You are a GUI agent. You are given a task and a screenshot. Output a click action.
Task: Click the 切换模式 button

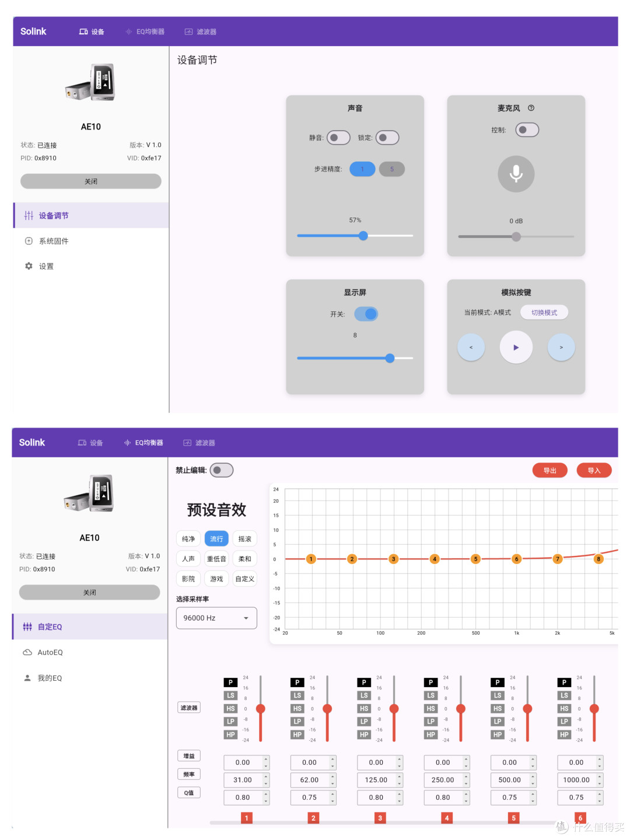(544, 313)
